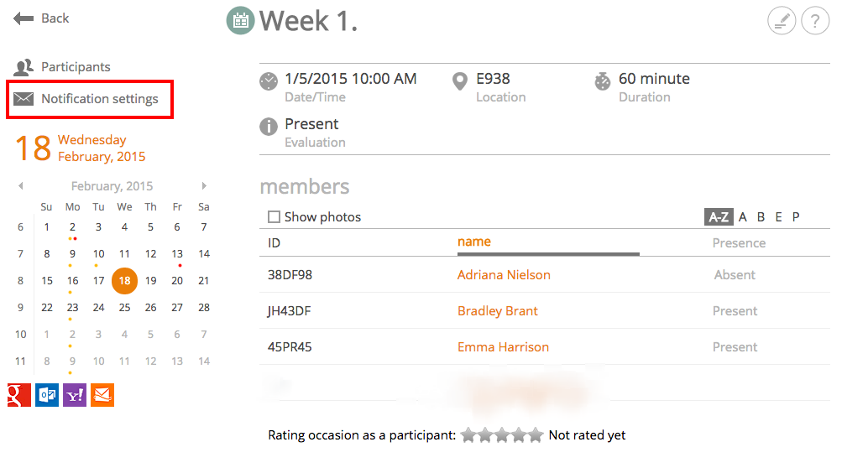Rate occasion with the fifth star
Screen dimensions: 868x468
coord(536,435)
